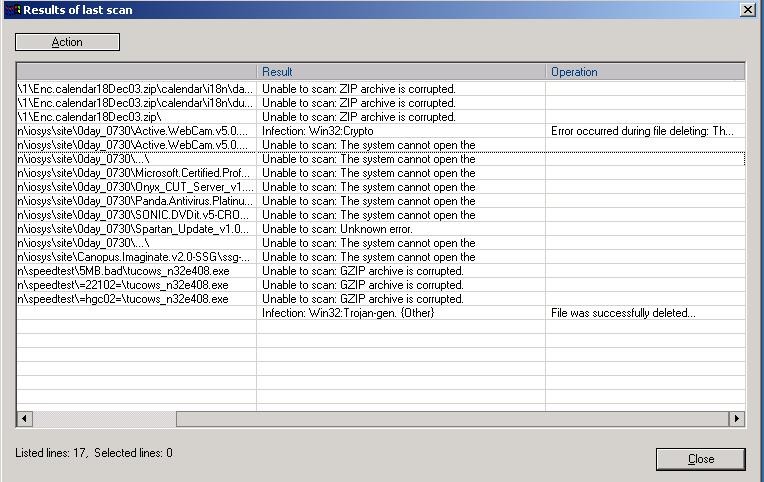Click the app icon in the title bar
The image size is (764, 482).
coord(11,9)
